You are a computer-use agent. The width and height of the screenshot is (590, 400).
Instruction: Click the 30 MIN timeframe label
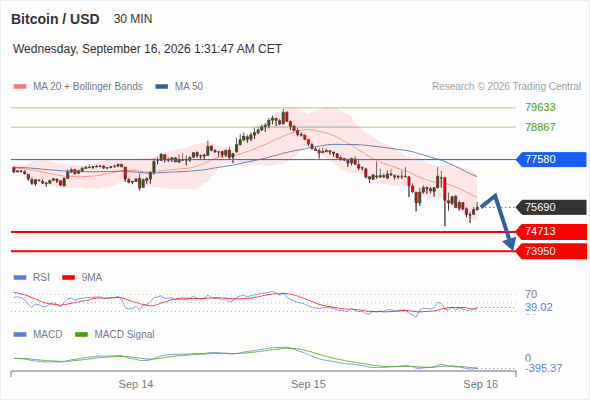[x=133, y=19]
